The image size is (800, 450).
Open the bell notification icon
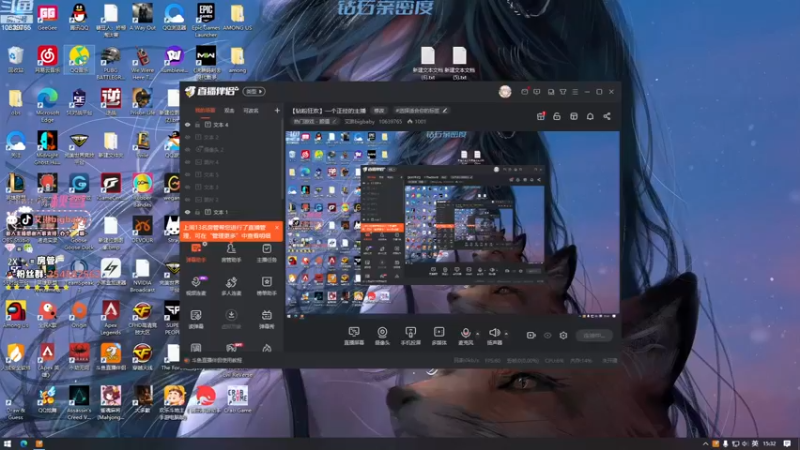click(x=590, y=116)
